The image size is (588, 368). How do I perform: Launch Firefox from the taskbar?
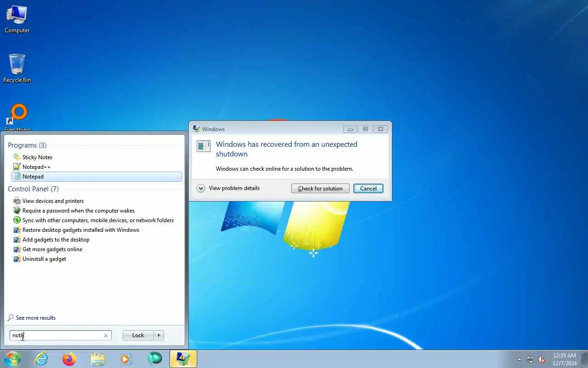click(69, 359)
